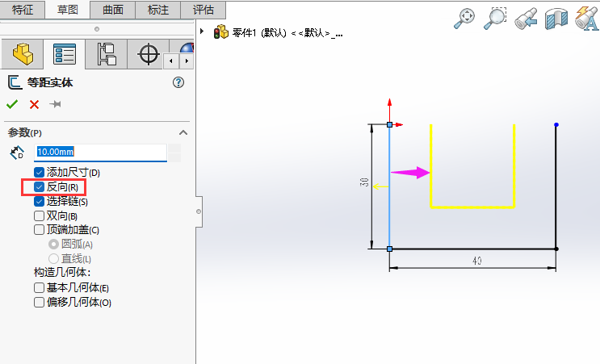
Task: Click the pushpin keep-visible icon
Action: [56, 104]
